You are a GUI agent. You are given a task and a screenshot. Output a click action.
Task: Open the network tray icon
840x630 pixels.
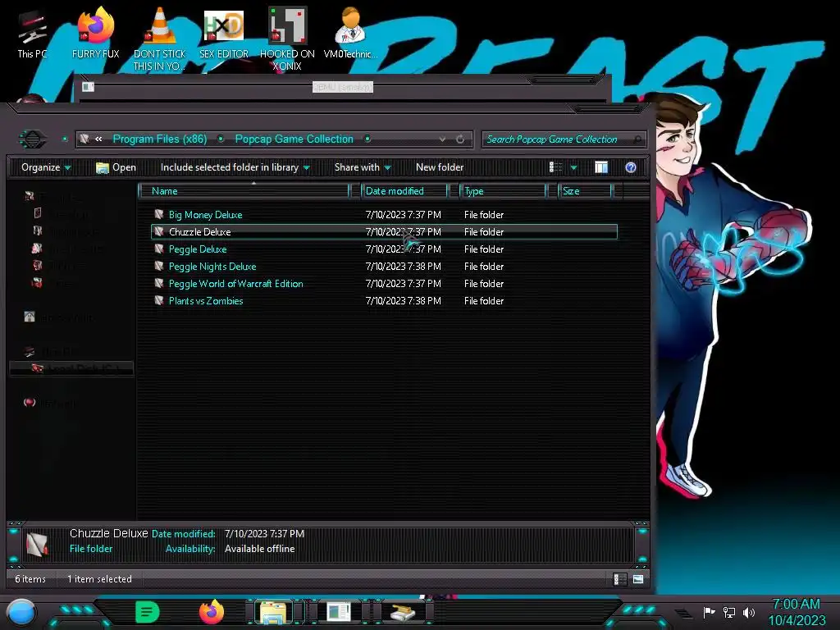[729, 612]
